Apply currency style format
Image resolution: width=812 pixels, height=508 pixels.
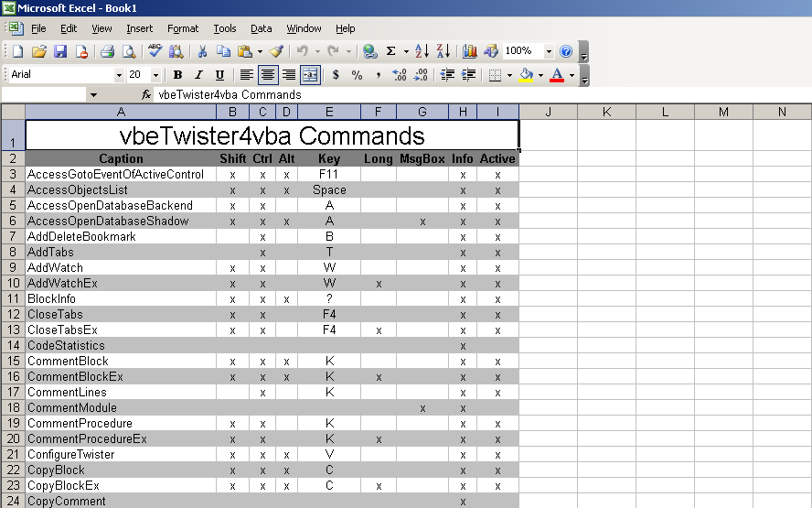click(336, 75)
